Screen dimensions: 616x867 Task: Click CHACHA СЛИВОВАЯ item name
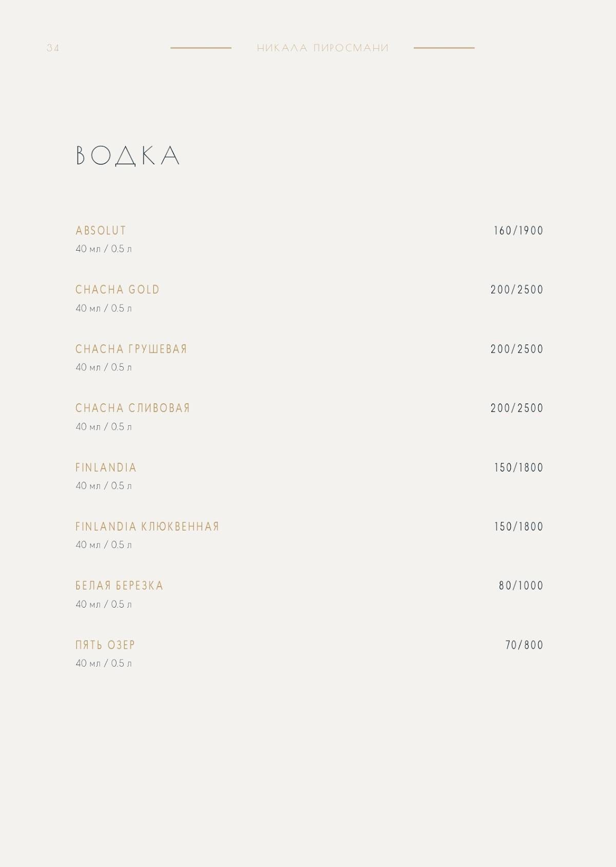pos(133,408)
